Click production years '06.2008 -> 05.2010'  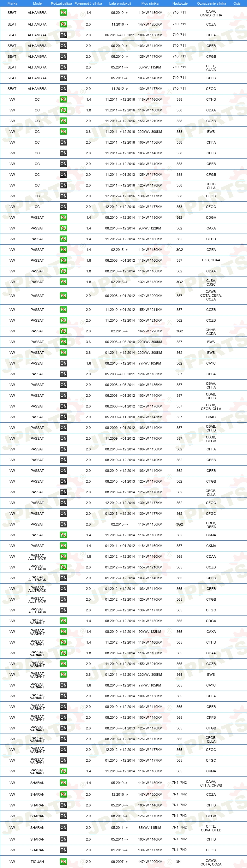pyautogui.click(x=120, y=342)
